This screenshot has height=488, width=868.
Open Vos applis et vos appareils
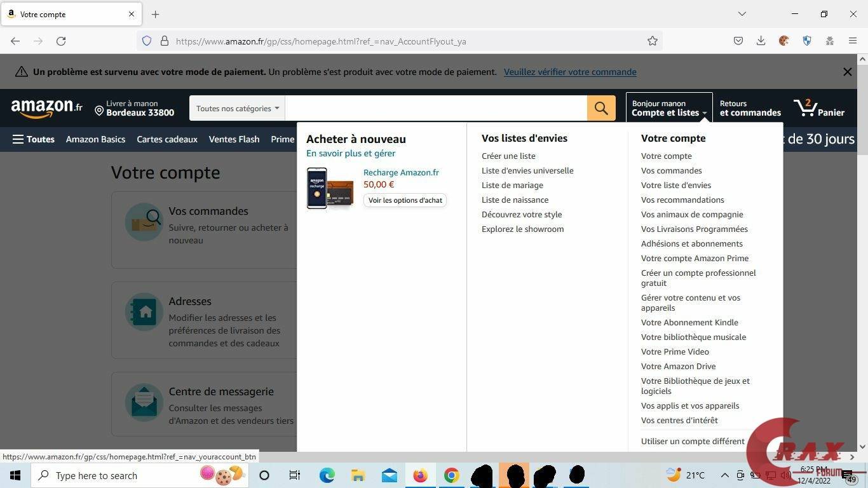point(690,405)
